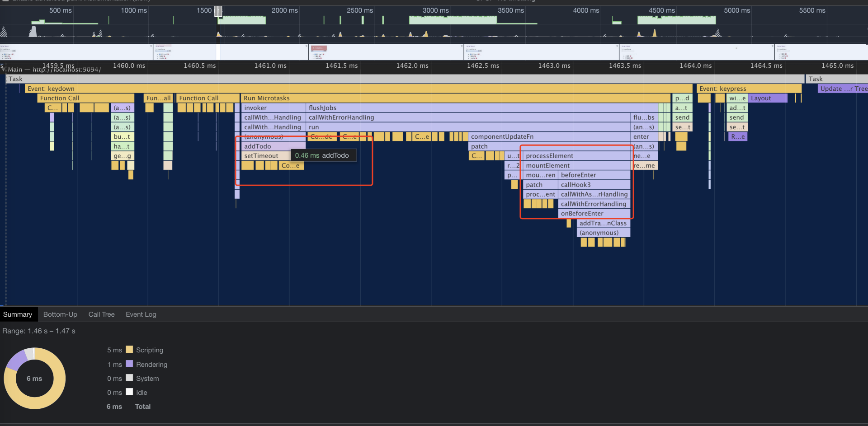Select the bu...t yellow entry
Image resolution: width=868 pixels, height=426 pixels.
point(122,137)
